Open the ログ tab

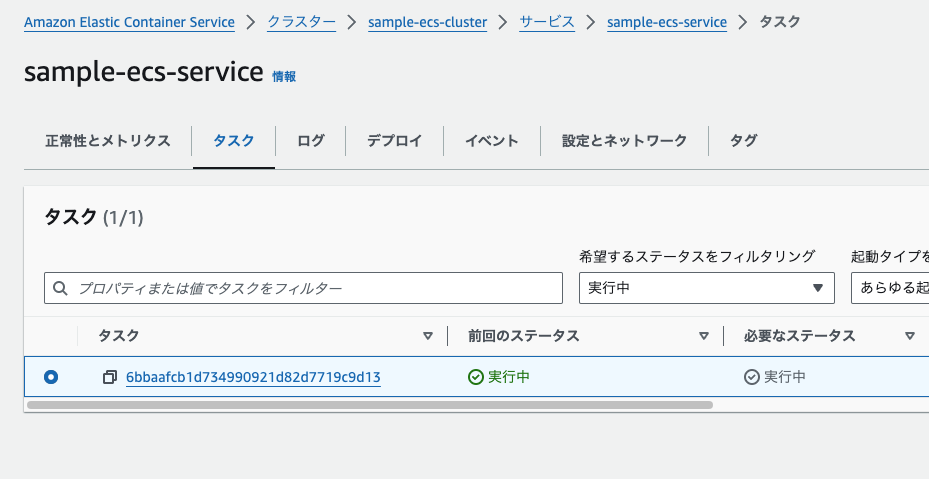(x=310, y=141)
